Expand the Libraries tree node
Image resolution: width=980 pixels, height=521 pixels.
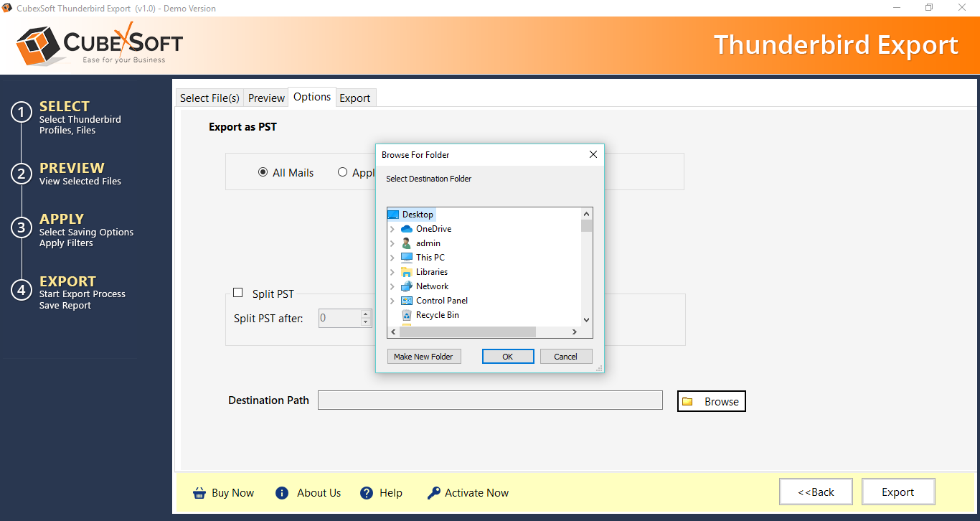pyautogui.click(x=392, y=272)
